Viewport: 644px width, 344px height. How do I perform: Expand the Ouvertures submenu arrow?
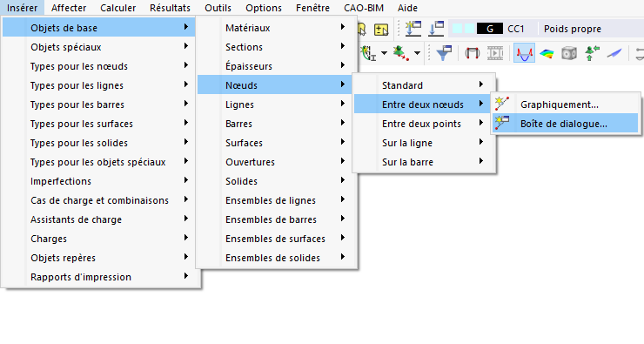(343, 161)
